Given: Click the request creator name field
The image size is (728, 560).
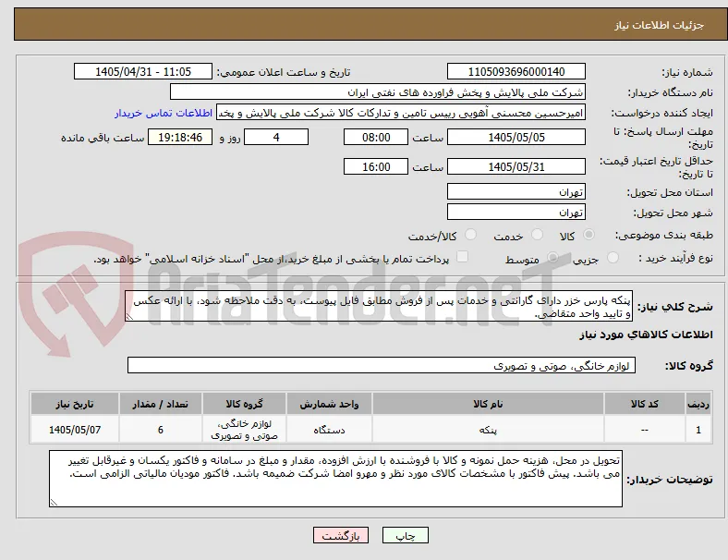Looking at the screenshot, I should pyautogui.click(x=401, y=113).
